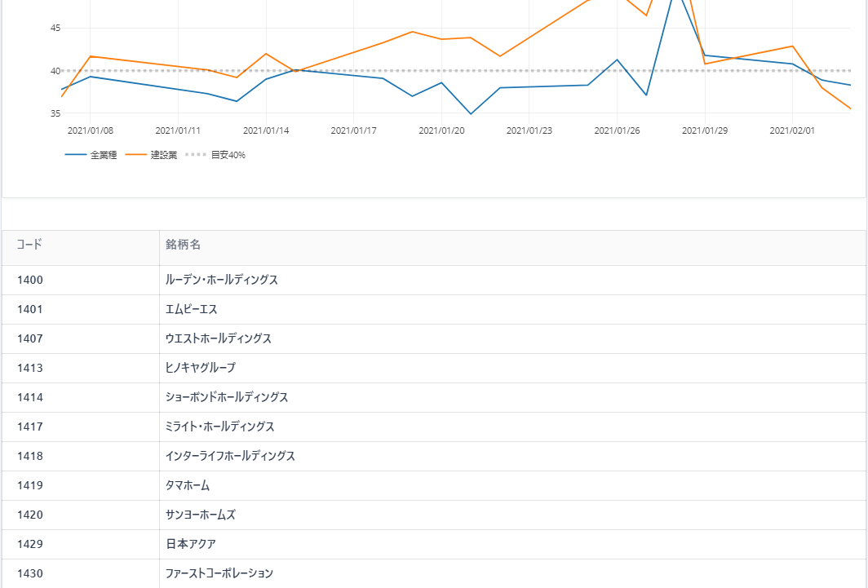The width and height of the screenshot is (868, 588).
Task: Click the 2021/01/20 date label on chart axis
Action: (x=441, y=130)
